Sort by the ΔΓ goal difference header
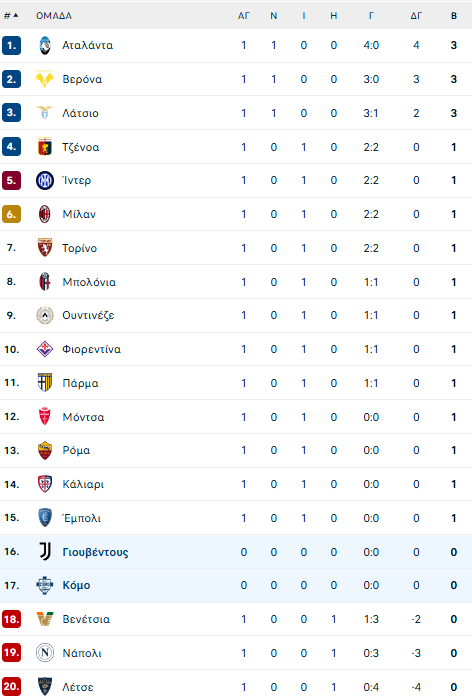This screenshot has width=472, height=700. (x=416, y=16)
